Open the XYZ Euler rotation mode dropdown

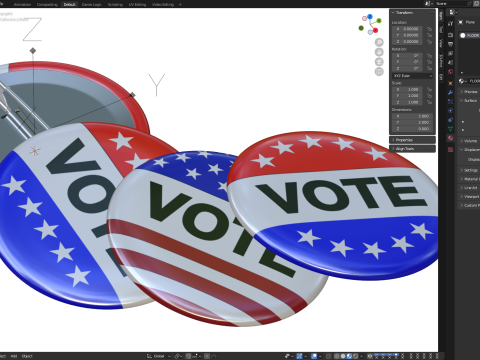pyautogui.click(x=413, y=76)
